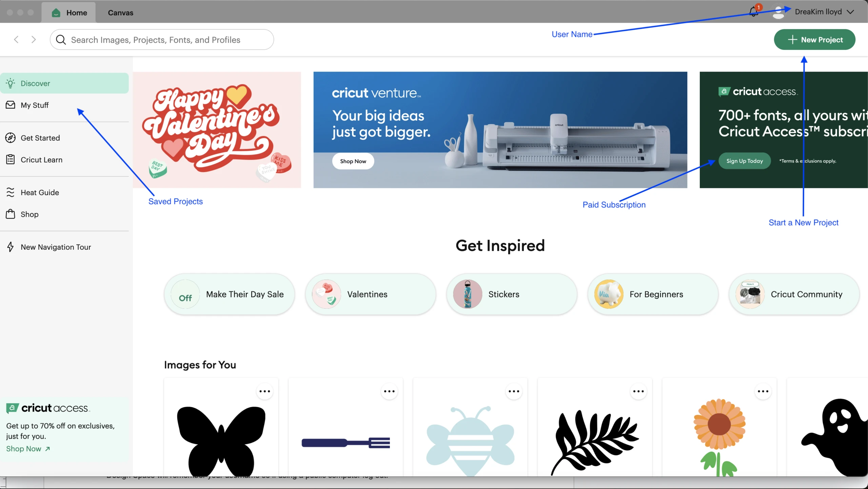Open the Heat Guide from the sidebar

pos(40,192)
